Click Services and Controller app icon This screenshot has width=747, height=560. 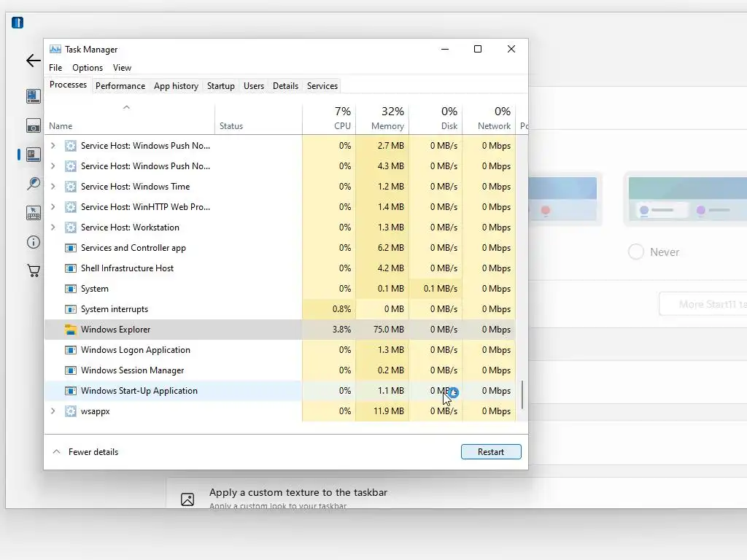pyautogui.click(x=71, y=248)
